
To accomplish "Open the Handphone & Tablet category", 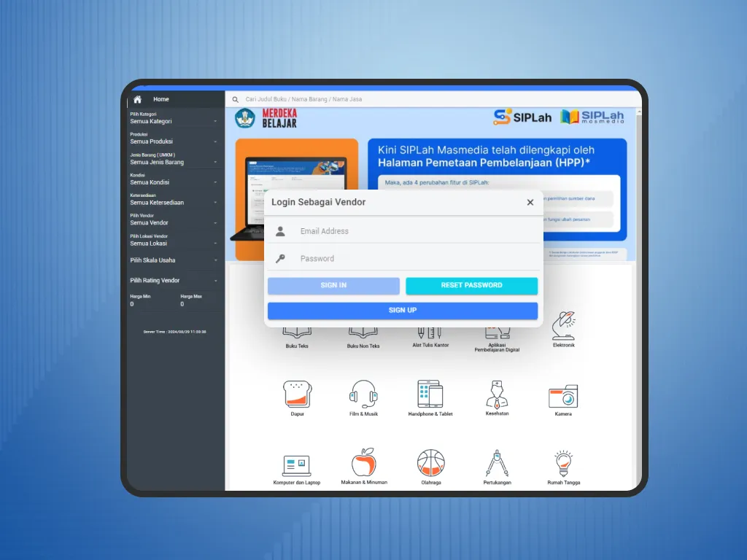I will 430,394.
